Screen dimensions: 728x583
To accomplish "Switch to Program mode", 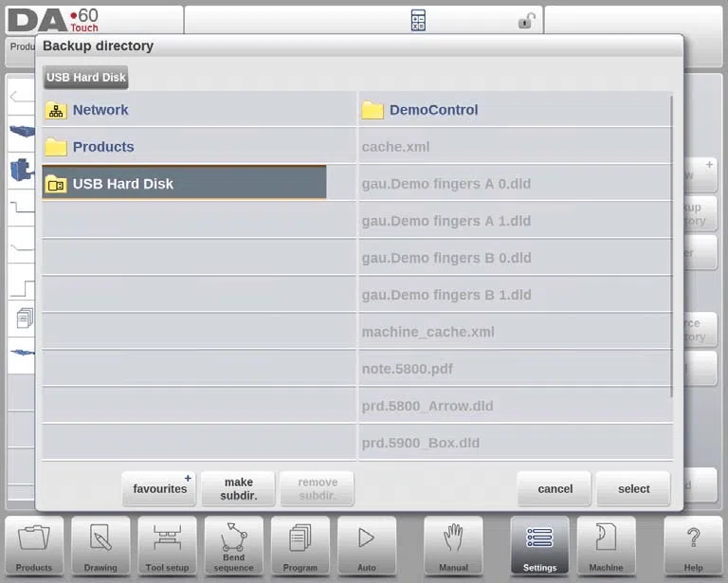I will (300, 546).
